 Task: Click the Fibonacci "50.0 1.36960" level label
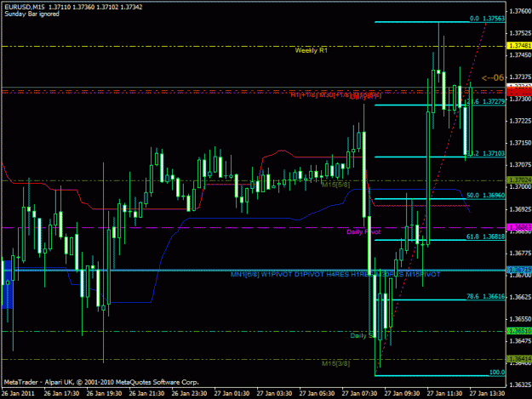pos(485,196)
